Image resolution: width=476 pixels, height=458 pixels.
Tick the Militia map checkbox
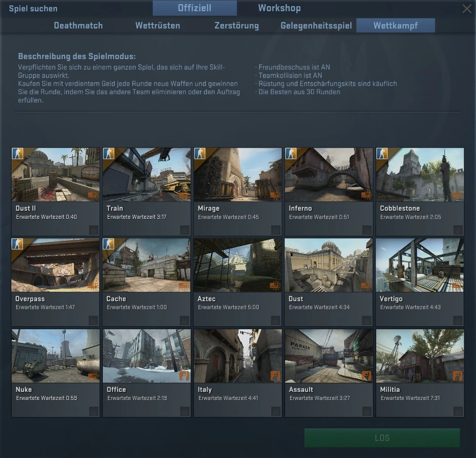pyautogui.click(x=458, y=411)
